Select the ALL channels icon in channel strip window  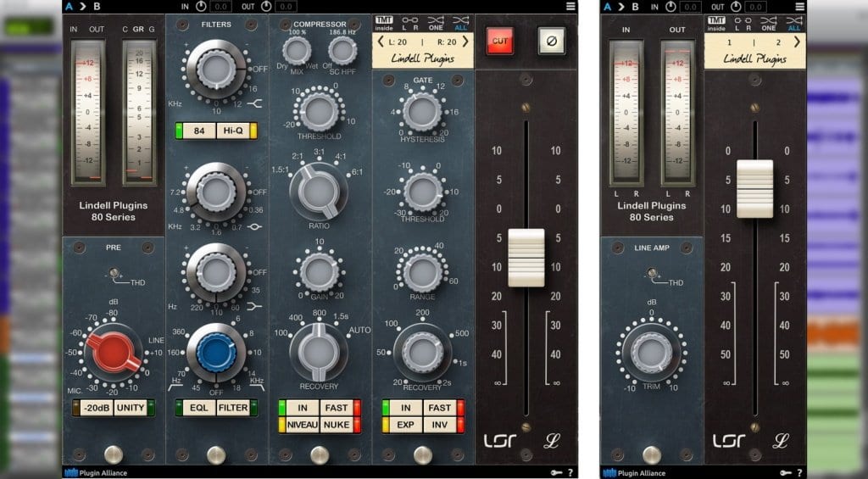(460, 23)
